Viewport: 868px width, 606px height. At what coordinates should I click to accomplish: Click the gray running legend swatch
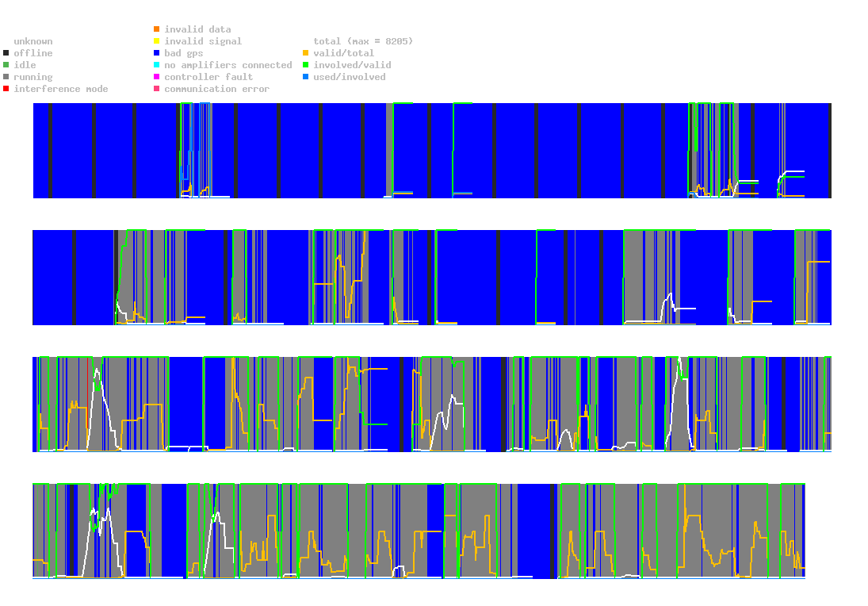coord(6,77)
